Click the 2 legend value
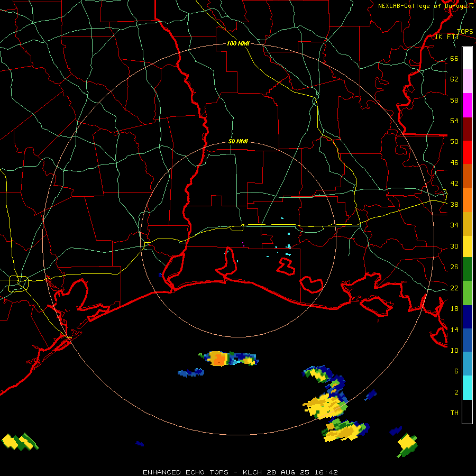 [x=456, y=392]
